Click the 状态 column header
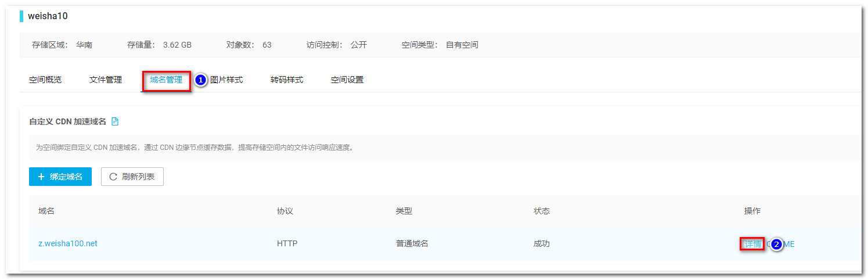This screenshot has width=868, height=280. pos(542,211)
